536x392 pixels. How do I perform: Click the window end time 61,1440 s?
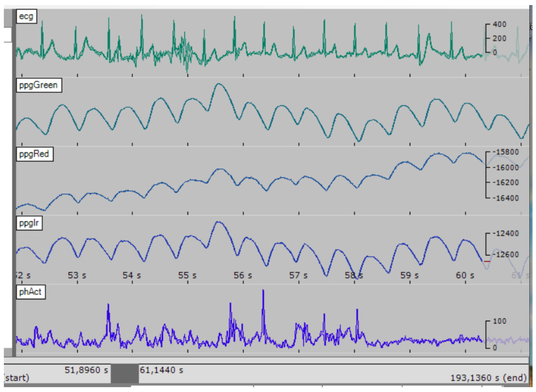[161, 370]
